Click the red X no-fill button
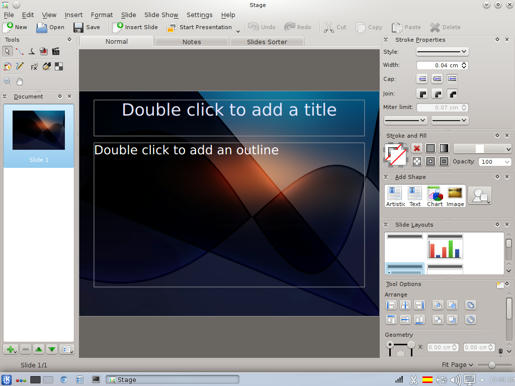The image size is (515, 386). tap(417, 148)
